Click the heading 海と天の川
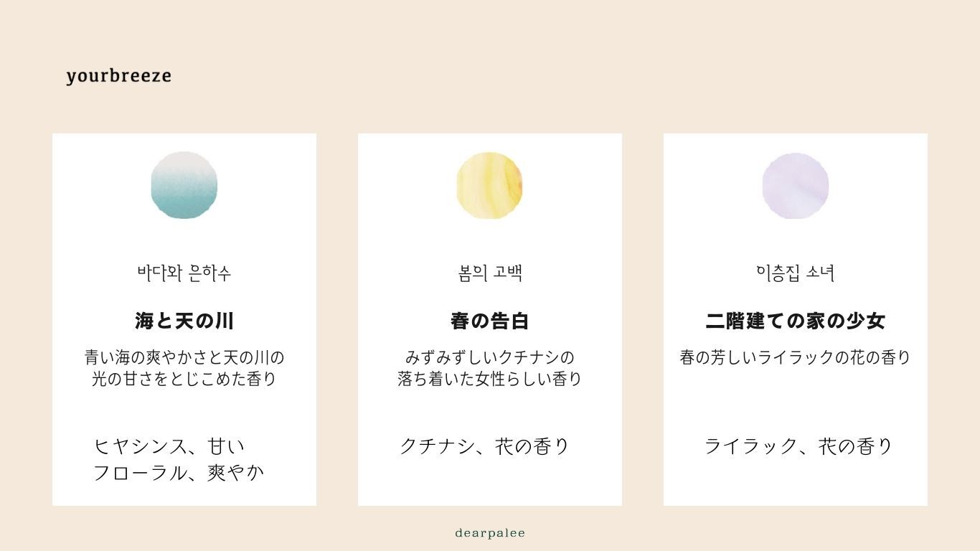 184,321
